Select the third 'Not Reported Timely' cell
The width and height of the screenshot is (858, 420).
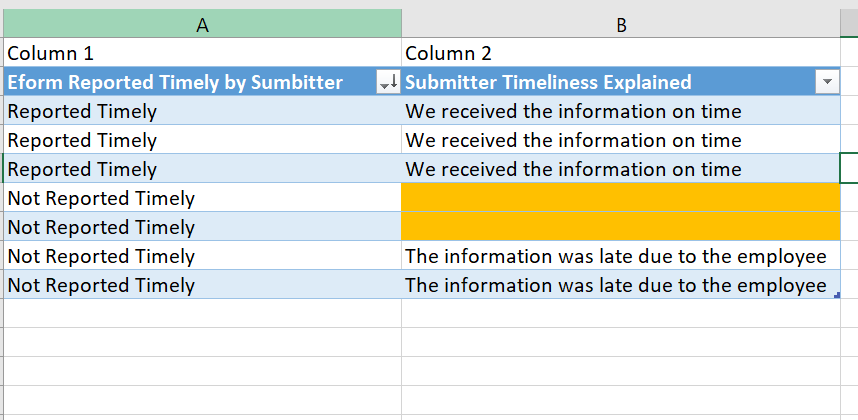(202, 256)
